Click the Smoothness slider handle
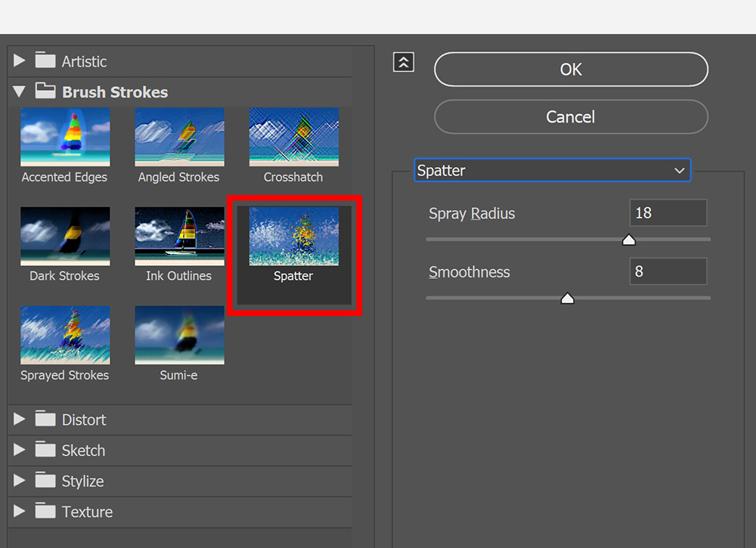Screen dimensions: 756x548 (x=568, y=299)
